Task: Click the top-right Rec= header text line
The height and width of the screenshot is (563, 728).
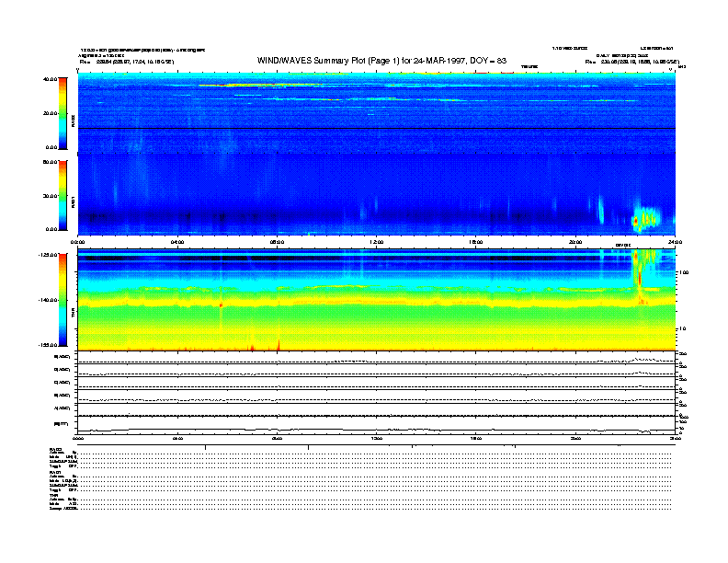Action: 631,62
